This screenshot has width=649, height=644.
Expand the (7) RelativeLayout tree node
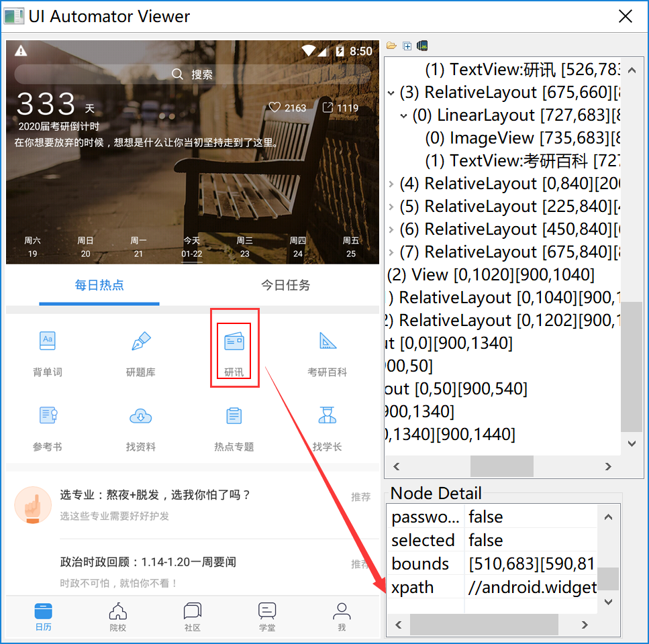(x=391, y=252)
